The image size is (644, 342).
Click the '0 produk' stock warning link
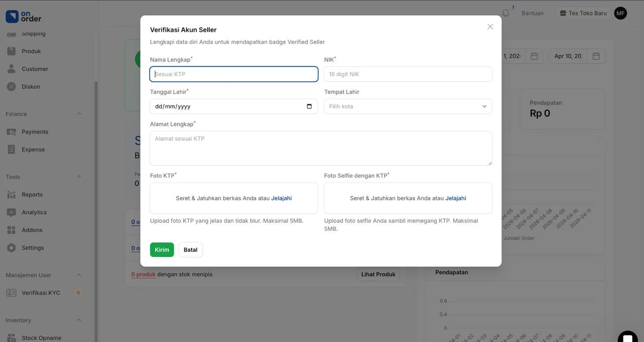[x=143, y=274]
